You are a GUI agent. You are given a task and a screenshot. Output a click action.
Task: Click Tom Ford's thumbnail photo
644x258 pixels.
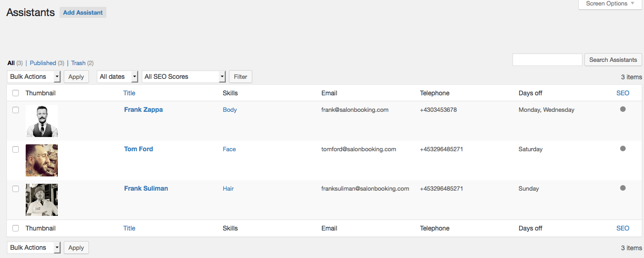pyautogui.click(x=42, y=160)
